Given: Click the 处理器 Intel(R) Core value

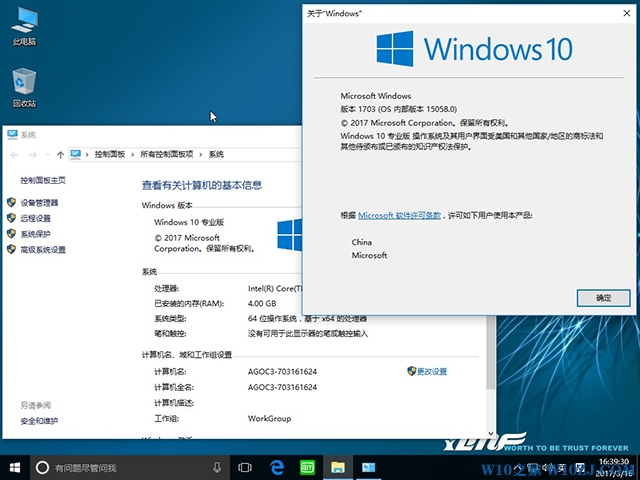Looking at the screenshot, I should coord(275,289).
